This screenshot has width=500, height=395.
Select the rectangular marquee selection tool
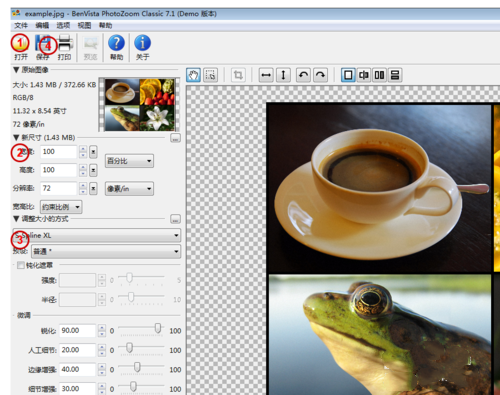tap(211, 75)
